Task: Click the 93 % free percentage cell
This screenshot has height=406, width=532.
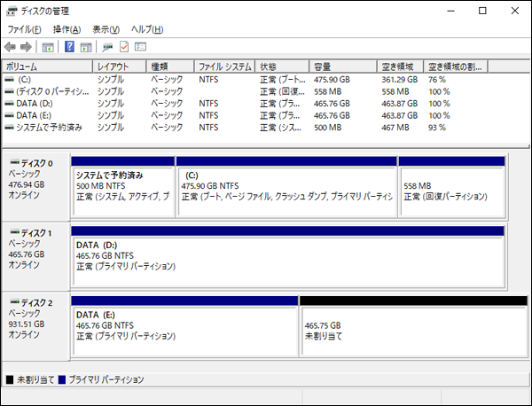Action: [437, 128]
